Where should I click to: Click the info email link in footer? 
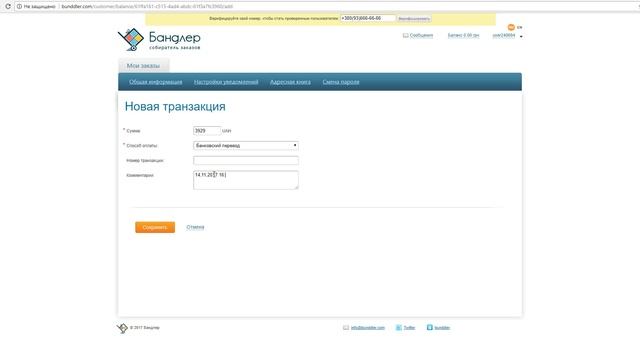(368, 328)
